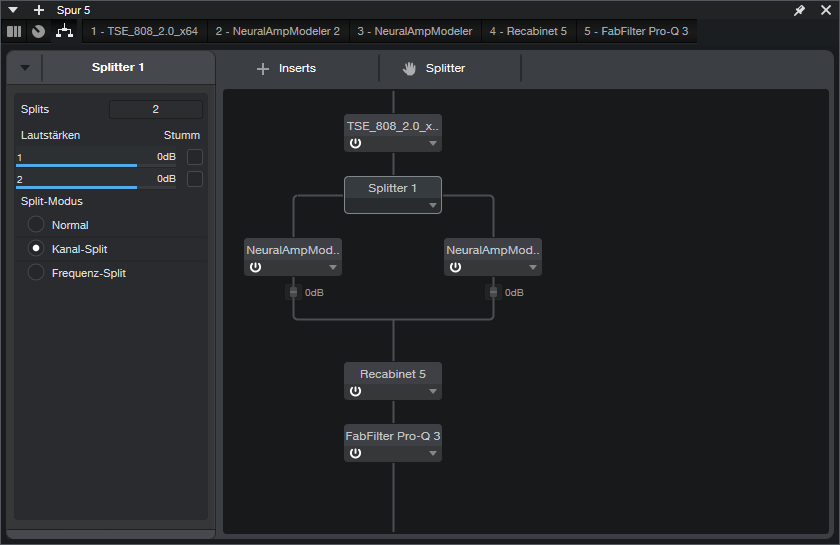This screenshot has height=545, width=840.
Task: Toggle power on TSE_808 plugin node
Action: coord(355,143)
